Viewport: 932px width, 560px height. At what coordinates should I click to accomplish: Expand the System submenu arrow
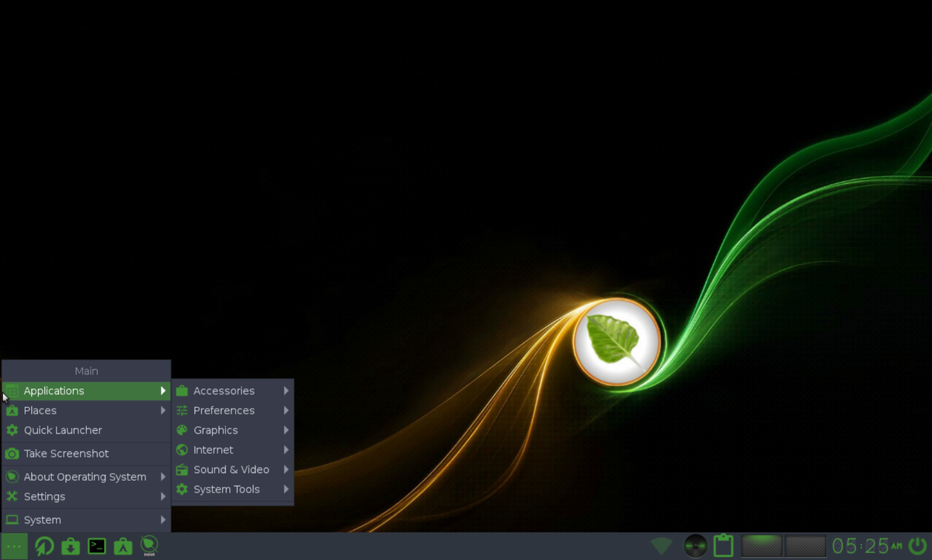pos(163,520)
